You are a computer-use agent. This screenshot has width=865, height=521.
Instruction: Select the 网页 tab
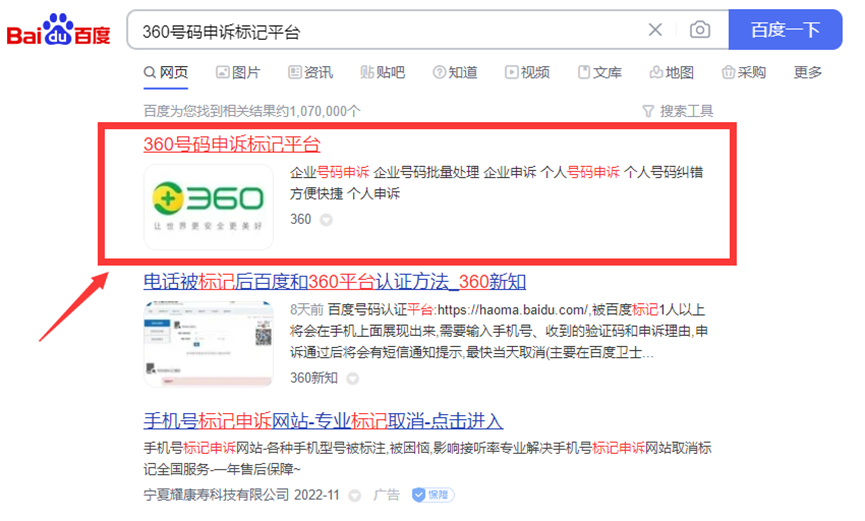point(165,72)
